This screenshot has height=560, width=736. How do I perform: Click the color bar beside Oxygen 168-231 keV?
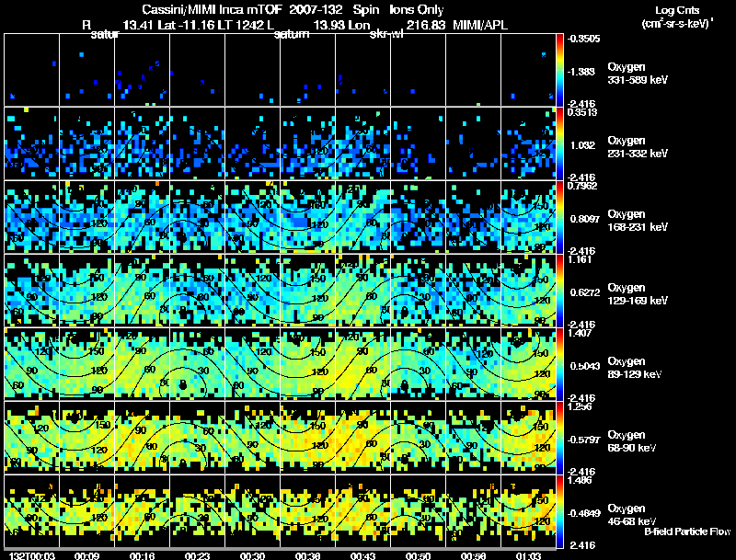pos(561,217)
